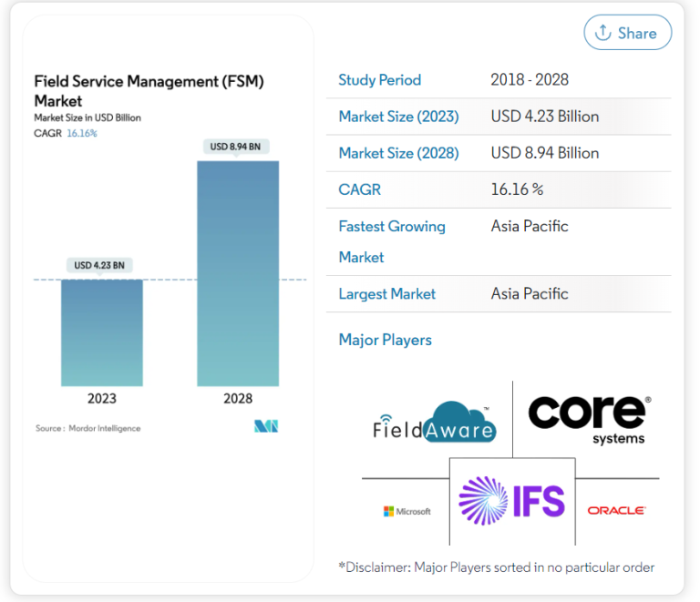Click the Mordor Intelligence logo mark
Image resolution: width=700 pixels, height=602 pixels.
[x=266, y=426]
